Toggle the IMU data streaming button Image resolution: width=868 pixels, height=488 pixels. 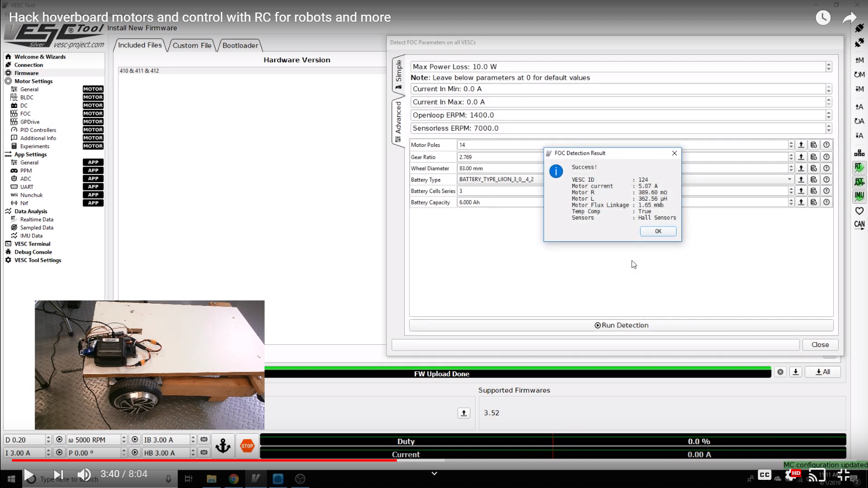coord(859,196)
